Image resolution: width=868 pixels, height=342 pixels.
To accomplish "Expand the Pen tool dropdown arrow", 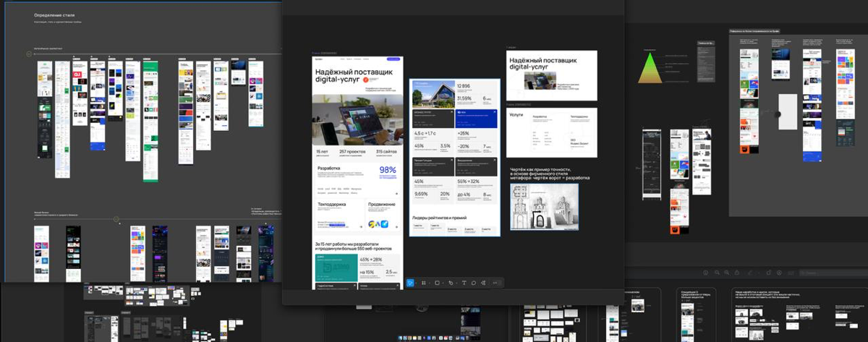I will [456, 283].
